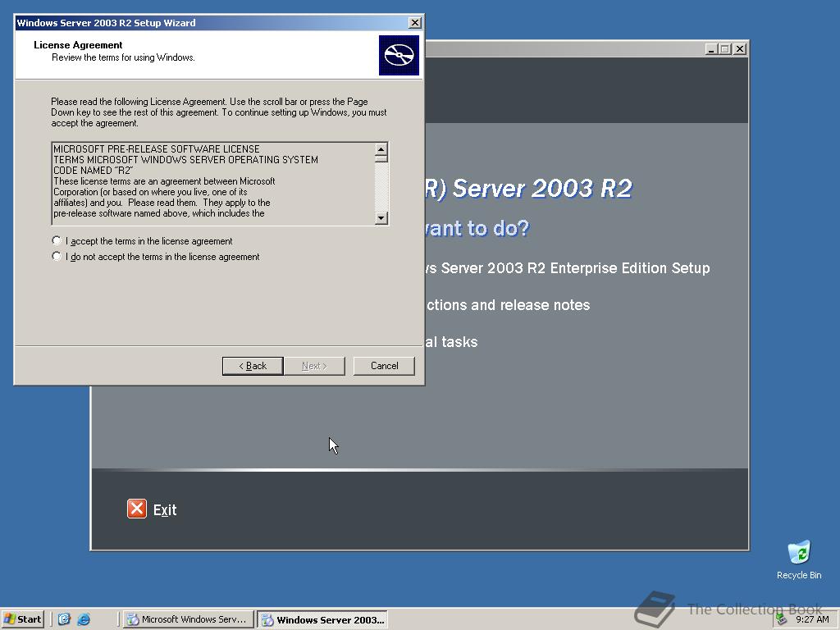Switch to Microsoft Windows Serv... taskbar button

[x=188, y=619]
